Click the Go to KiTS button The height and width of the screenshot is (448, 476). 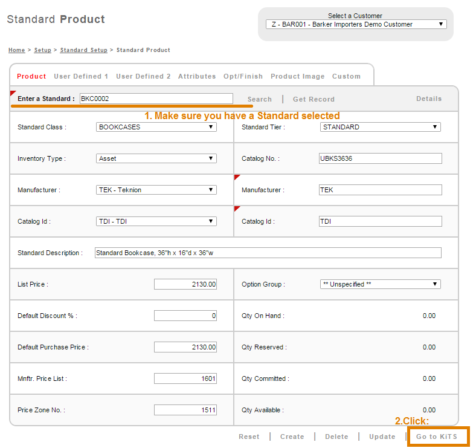(437, 437)
